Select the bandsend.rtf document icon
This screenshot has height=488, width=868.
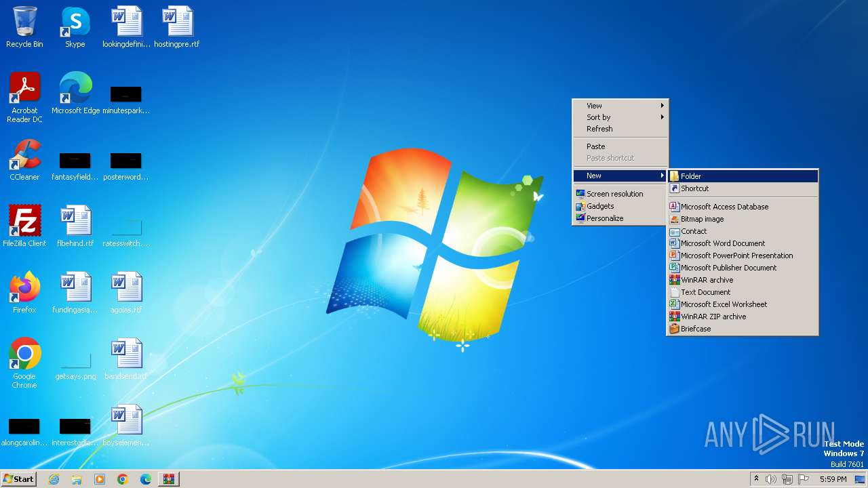tap(126, 359)
